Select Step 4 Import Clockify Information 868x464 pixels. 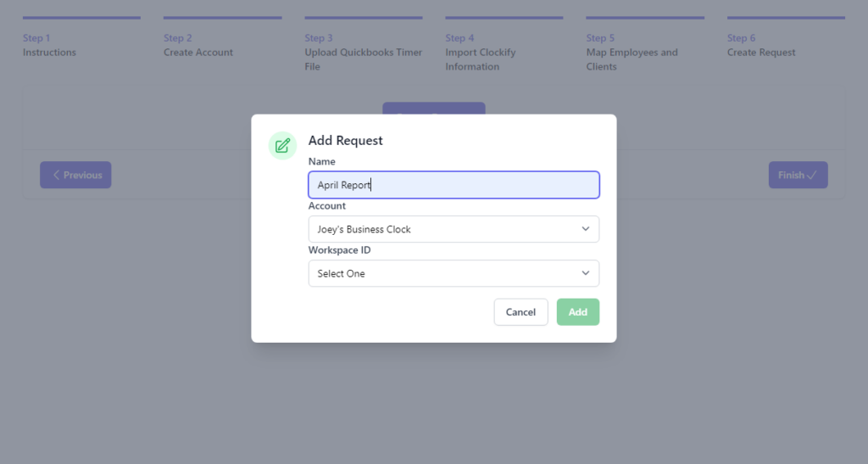click(504, 44)
